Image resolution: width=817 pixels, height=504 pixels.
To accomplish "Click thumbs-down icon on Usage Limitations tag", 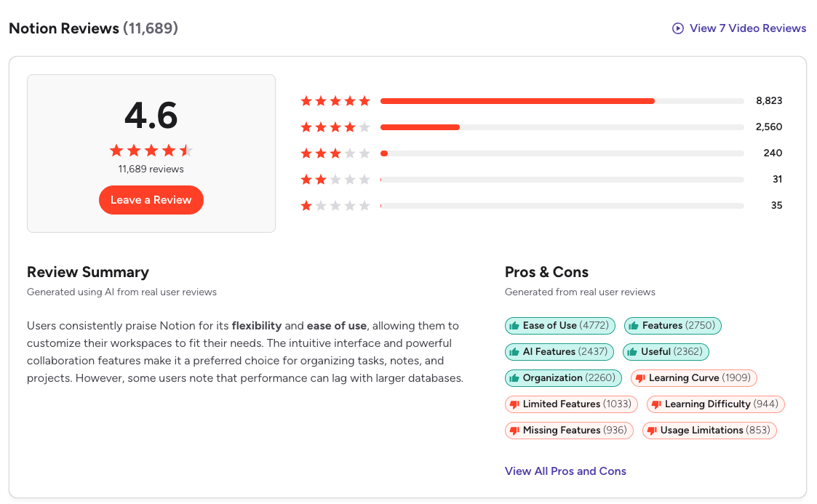I will coord(652,431).
